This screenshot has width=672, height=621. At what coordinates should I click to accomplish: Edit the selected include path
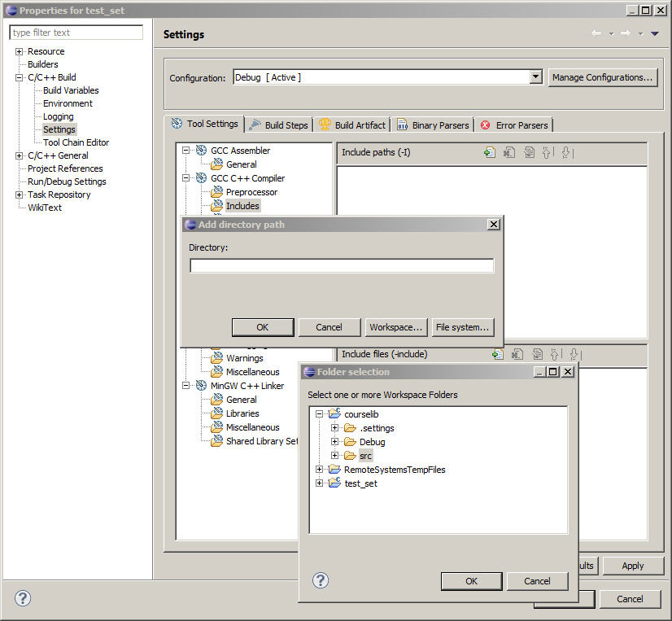(x=528, y=152)
